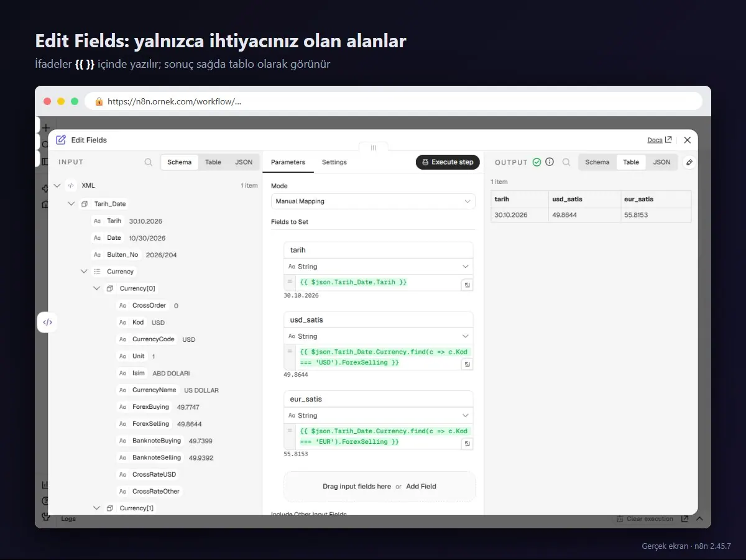Open the String type dropdown for tarih
Image resolution: width=746 pixels, height=560 pixels.
pos(378,267)
